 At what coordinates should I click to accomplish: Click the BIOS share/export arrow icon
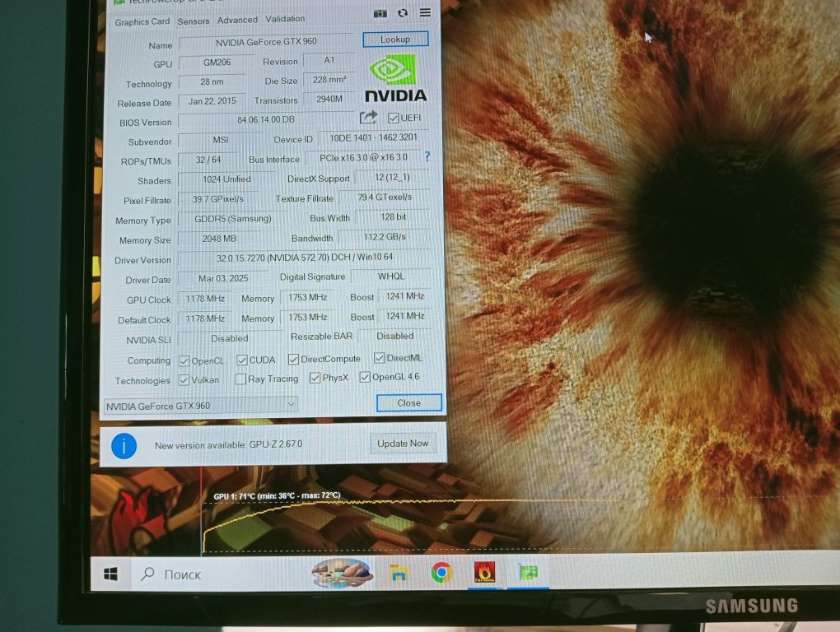[x=368, y=117]
